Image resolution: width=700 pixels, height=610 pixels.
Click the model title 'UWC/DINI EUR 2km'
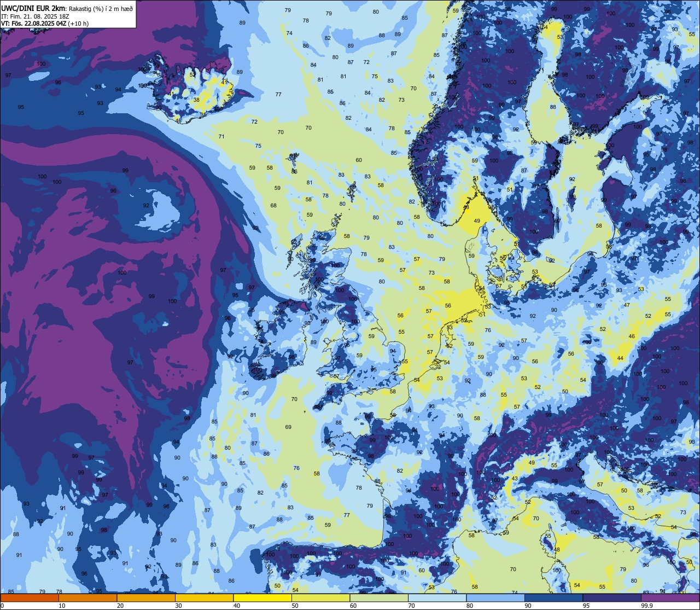click(x=33, y=8)
